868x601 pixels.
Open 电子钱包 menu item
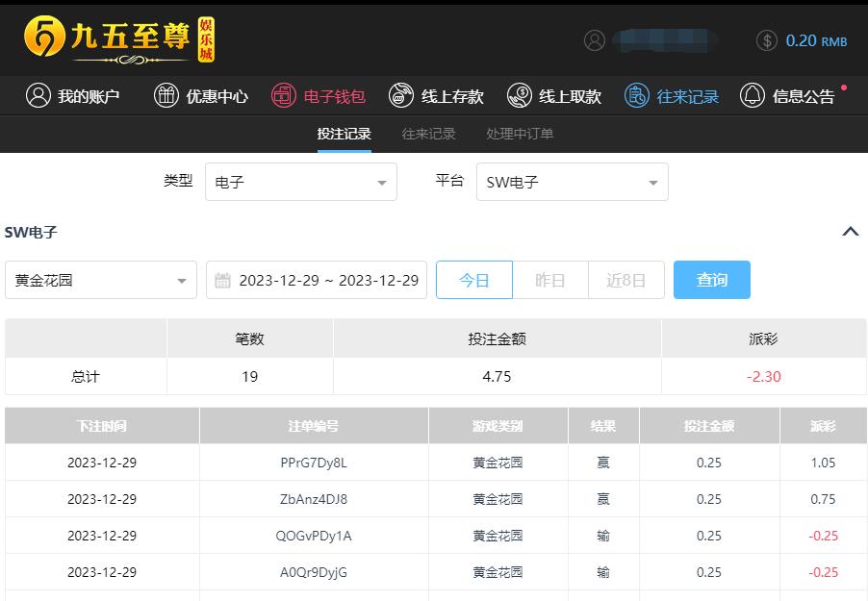319,96
